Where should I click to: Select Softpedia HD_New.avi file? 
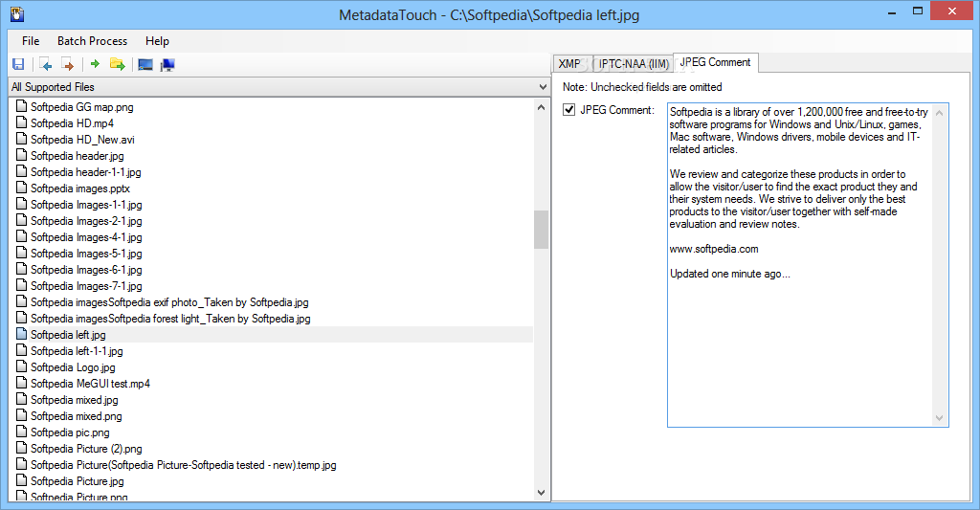point(82,140)
